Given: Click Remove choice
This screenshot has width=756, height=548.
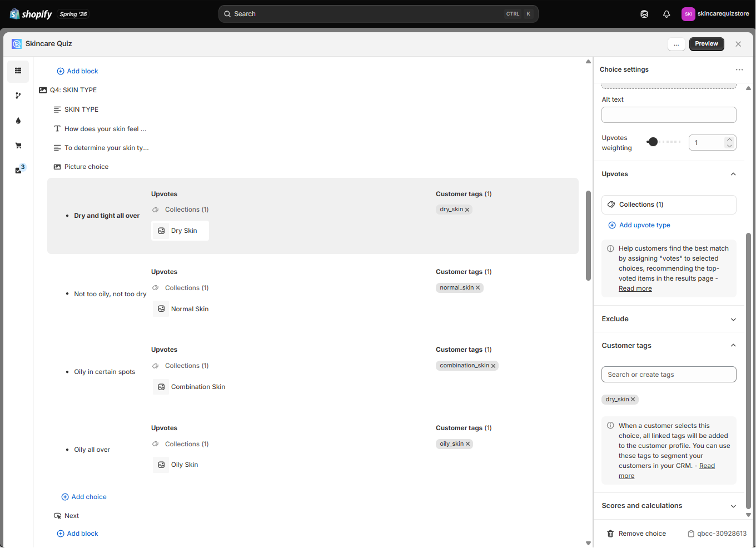Looking at the screenshot, I should (x=636, y=534).
